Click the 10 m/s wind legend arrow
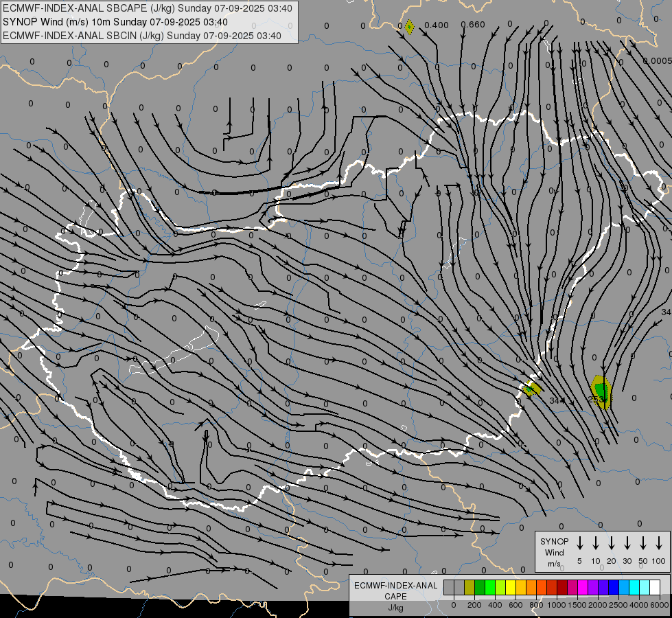 (595, 542)
